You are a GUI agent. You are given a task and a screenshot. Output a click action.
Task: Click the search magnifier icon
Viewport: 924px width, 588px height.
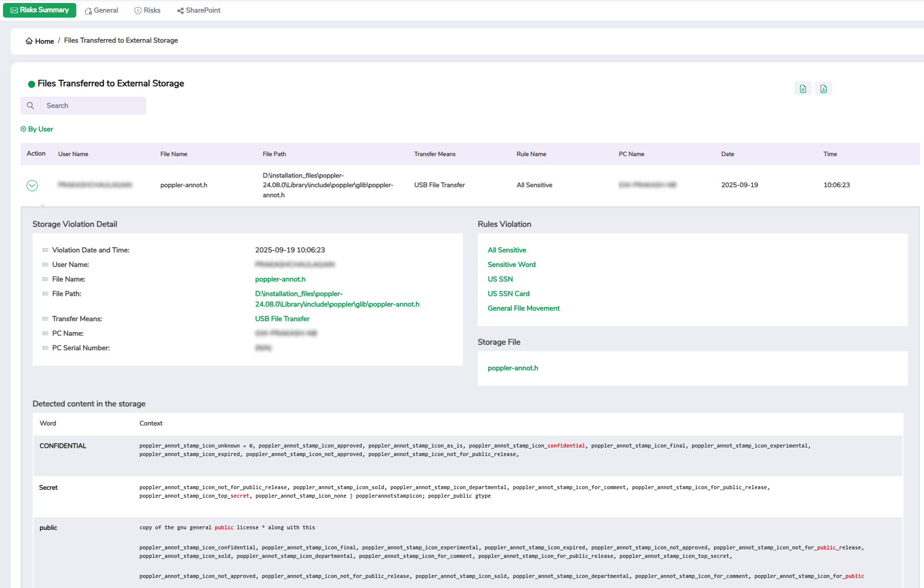point(31,106)
